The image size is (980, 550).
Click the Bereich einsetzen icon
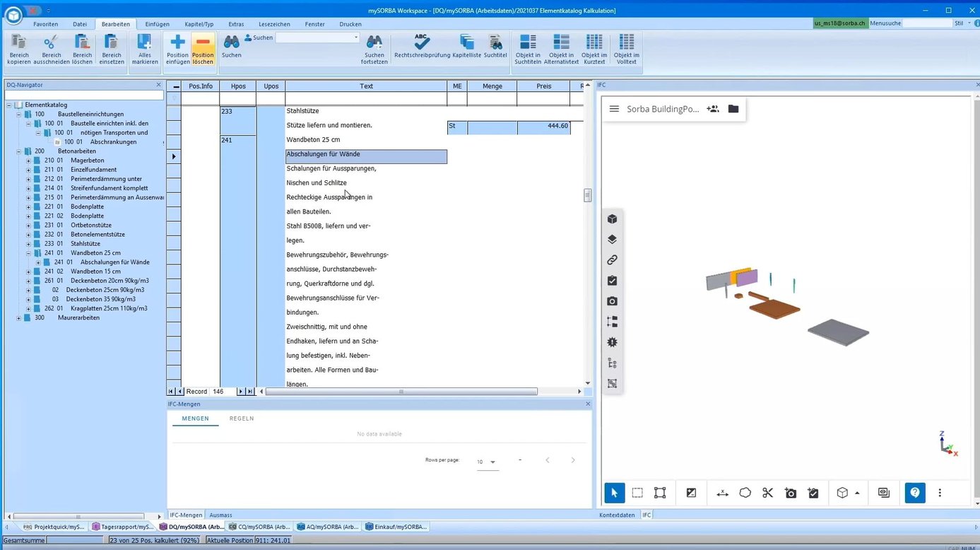pyautogui.click(x=112, y=42)
